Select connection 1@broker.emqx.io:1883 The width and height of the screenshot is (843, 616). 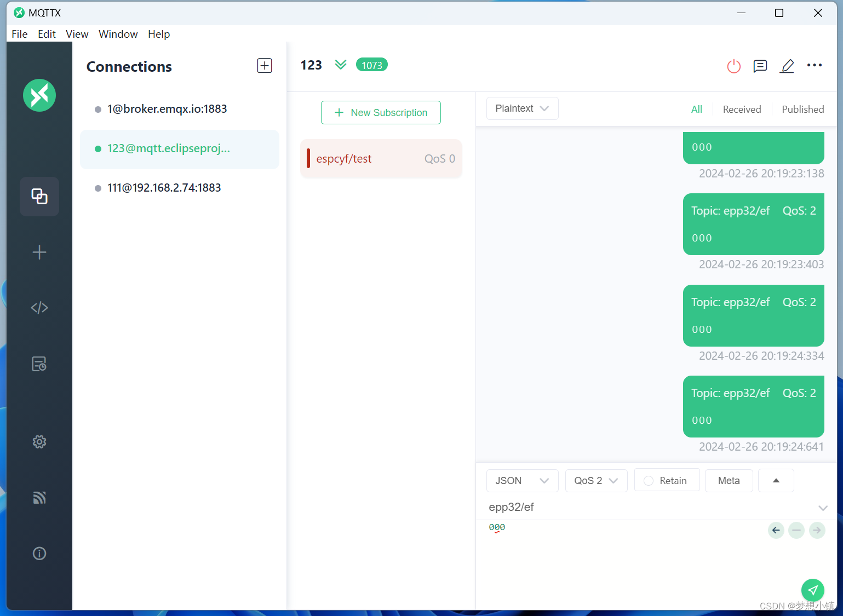coord(180,109)
